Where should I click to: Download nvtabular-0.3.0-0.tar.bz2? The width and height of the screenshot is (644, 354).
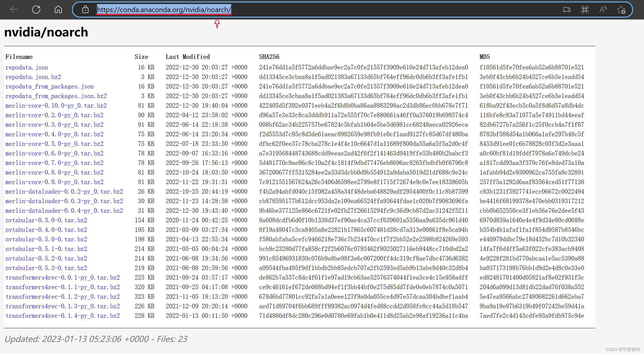point(46,220)
